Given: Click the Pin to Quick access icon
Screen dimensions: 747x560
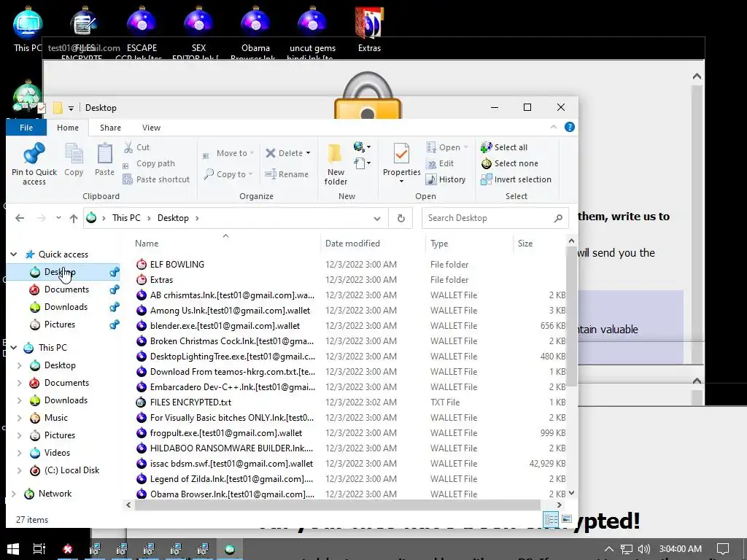Looking at the screenshot, I should pyautogui.click(x=34, y=153).
